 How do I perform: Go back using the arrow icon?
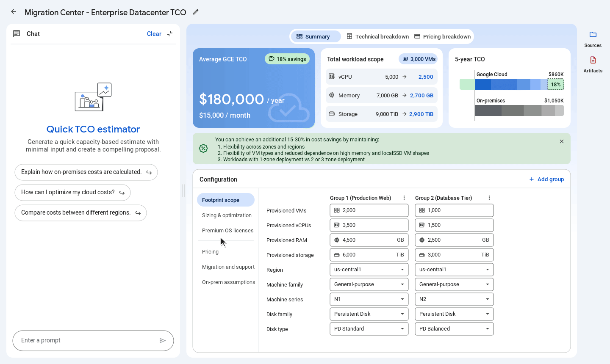[x=14, y=12]
